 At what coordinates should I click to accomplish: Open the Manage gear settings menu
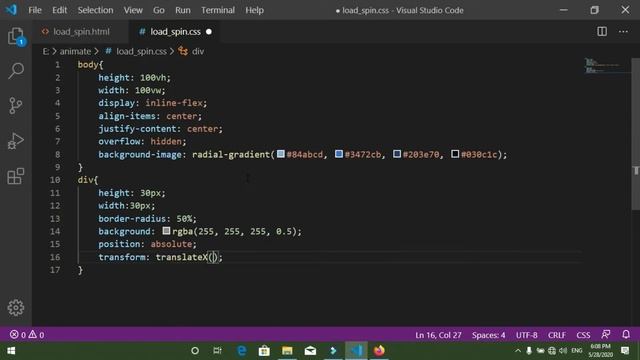pos(16,308)
